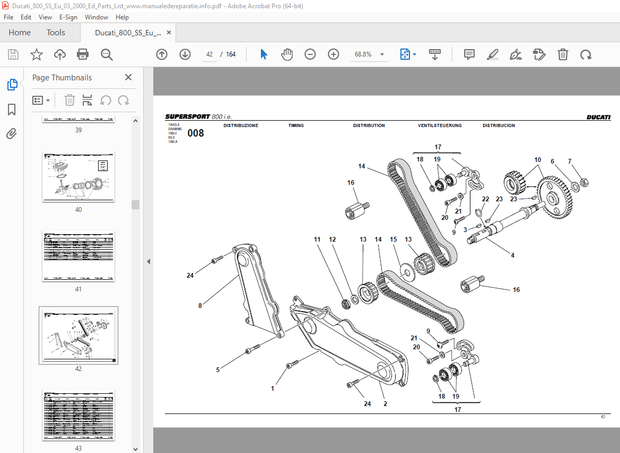Click the "008" table number
The image size is (620, 453).
[x=196, y=133]
